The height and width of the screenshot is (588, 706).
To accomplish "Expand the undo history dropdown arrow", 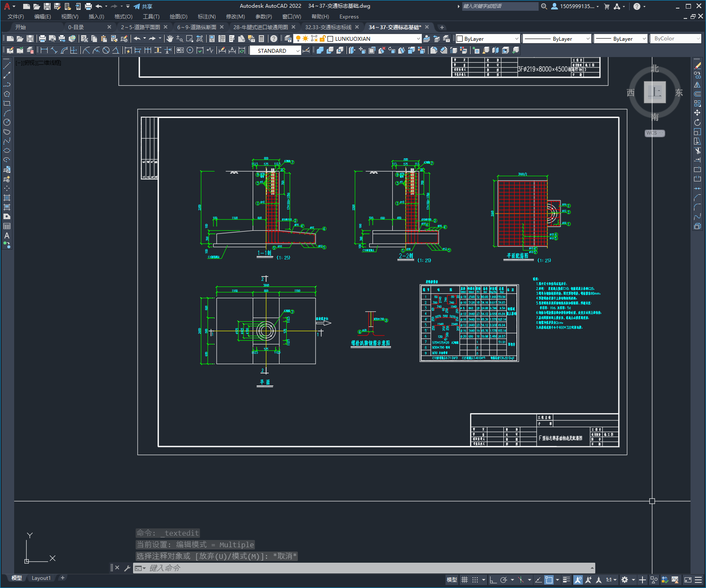I will [x=145, y=38].
